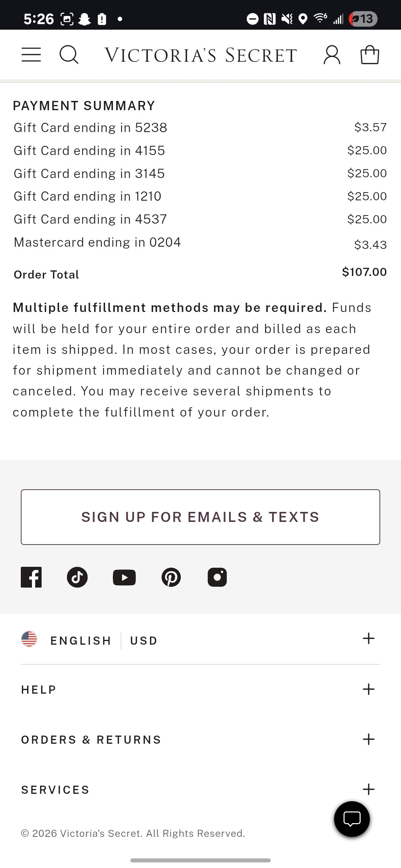
Task: Launch the live chat bubble
Action: pyautogui.click(x=352, y=819)
